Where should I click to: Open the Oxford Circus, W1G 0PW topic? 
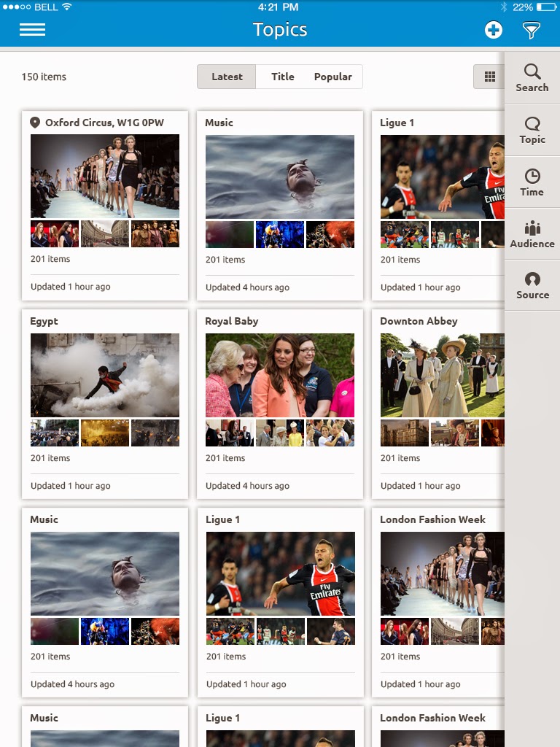coord(104,123)
